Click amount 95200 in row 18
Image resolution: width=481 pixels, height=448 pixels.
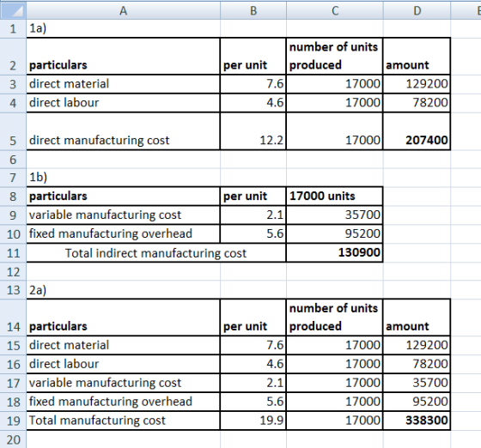pyautogui.click(x=417, y=402)
